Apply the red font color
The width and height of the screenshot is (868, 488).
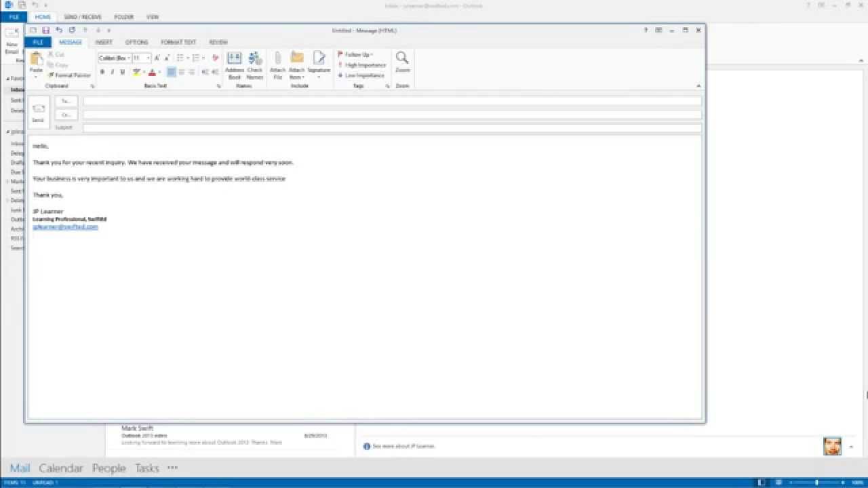pyautogui.click(x=152, y=72)
